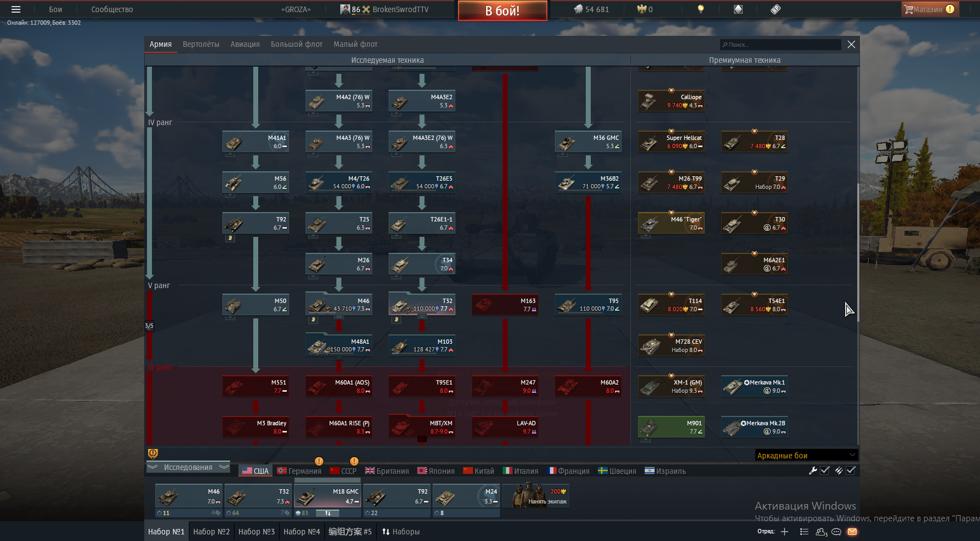Toggle the auto-repair checkbox beside wrench
The height and width of the screenshot is (541, 980).
pos(825,470)
